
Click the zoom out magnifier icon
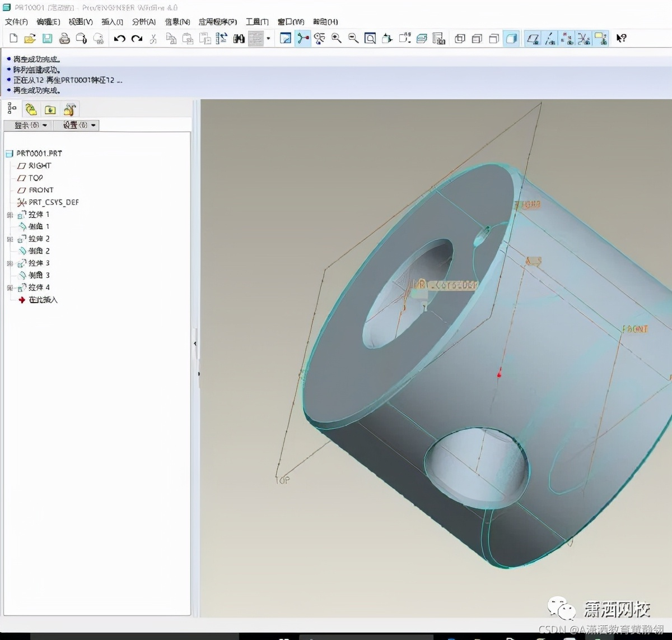click(353, 39)
